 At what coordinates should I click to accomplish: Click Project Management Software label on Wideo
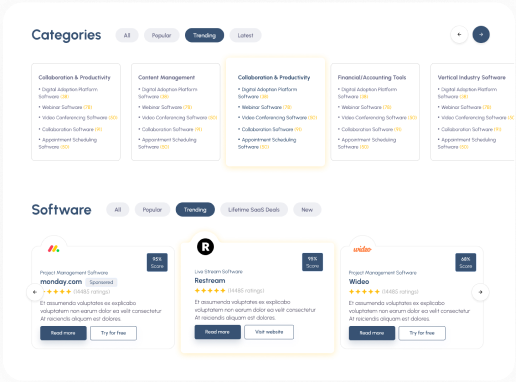[383, 273]
